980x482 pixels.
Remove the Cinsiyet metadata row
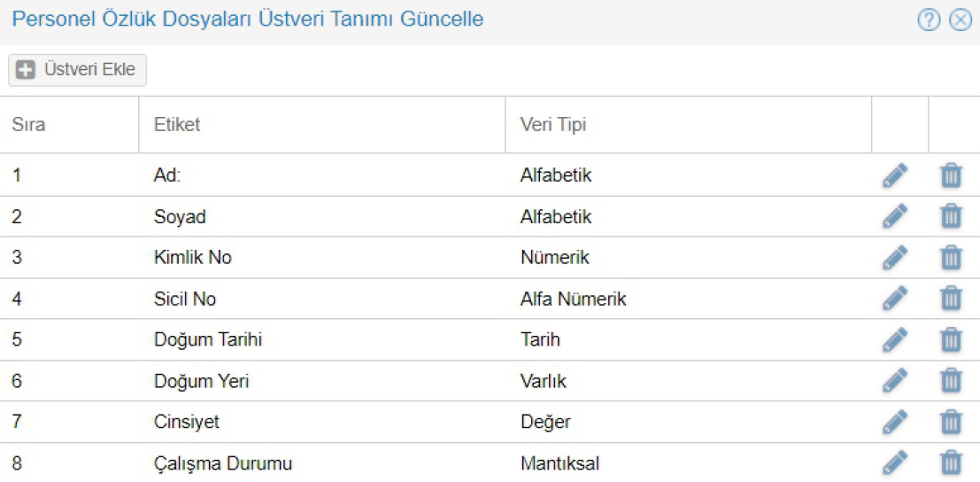[x=950, y=422]
